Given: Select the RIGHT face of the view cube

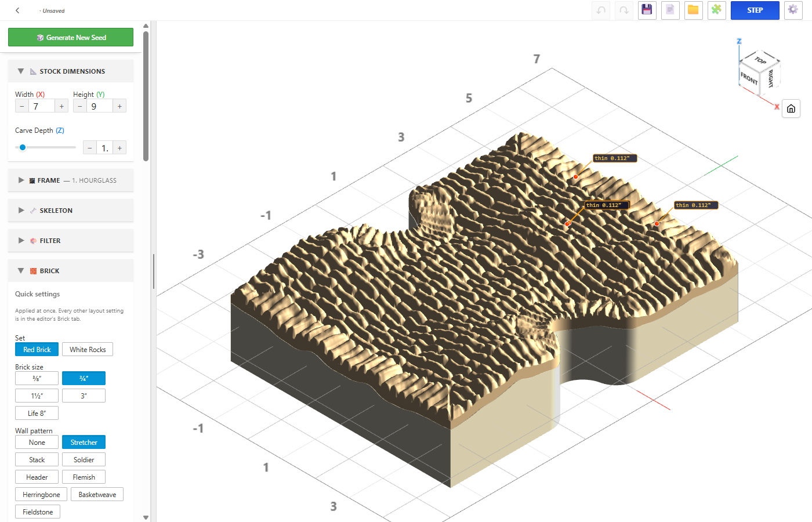Looking at the screenshot, I should click(771, 78).
